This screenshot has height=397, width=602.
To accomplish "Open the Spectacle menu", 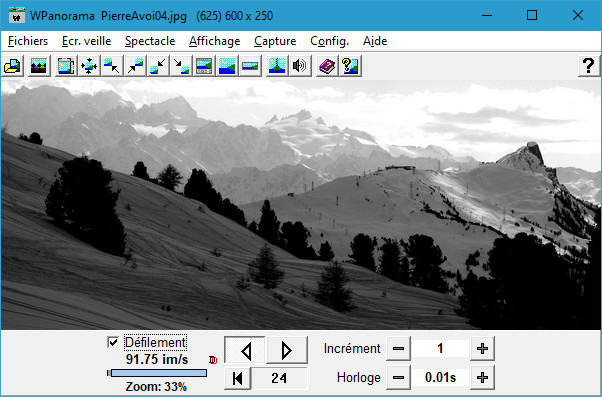I will (150, 41).
